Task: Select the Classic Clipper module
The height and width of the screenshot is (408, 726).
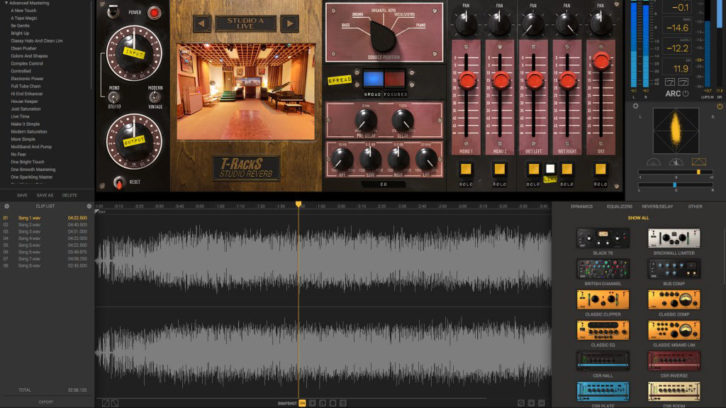Action: 603,300
